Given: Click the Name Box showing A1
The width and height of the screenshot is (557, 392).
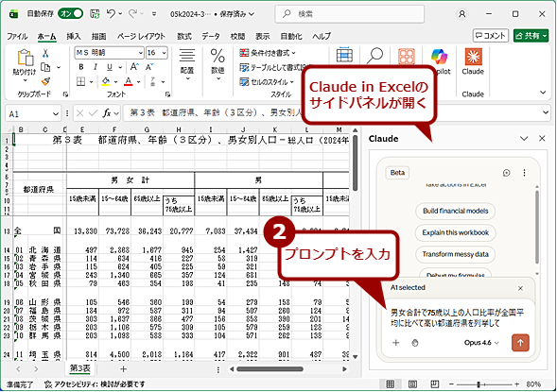Looking at the screenshot, I should click(33, 114).
